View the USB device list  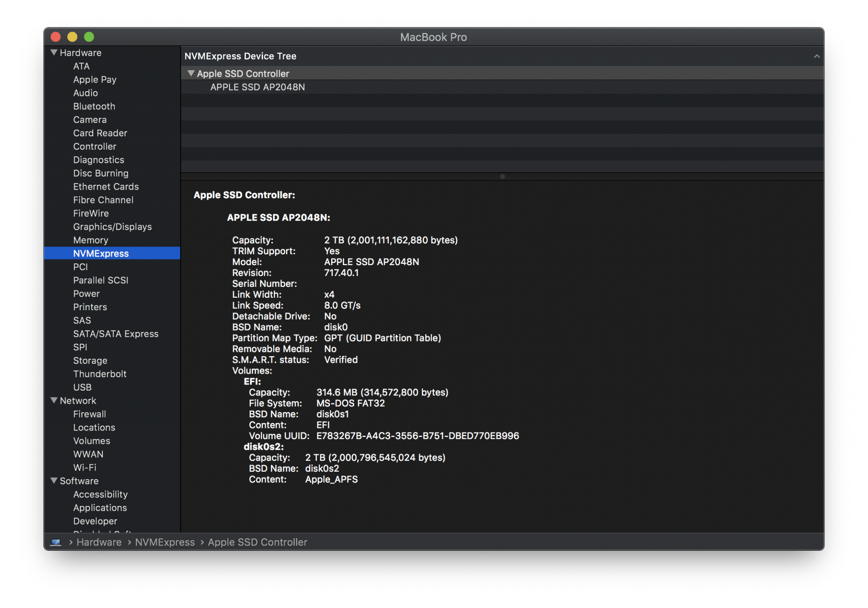click(82, 387)
